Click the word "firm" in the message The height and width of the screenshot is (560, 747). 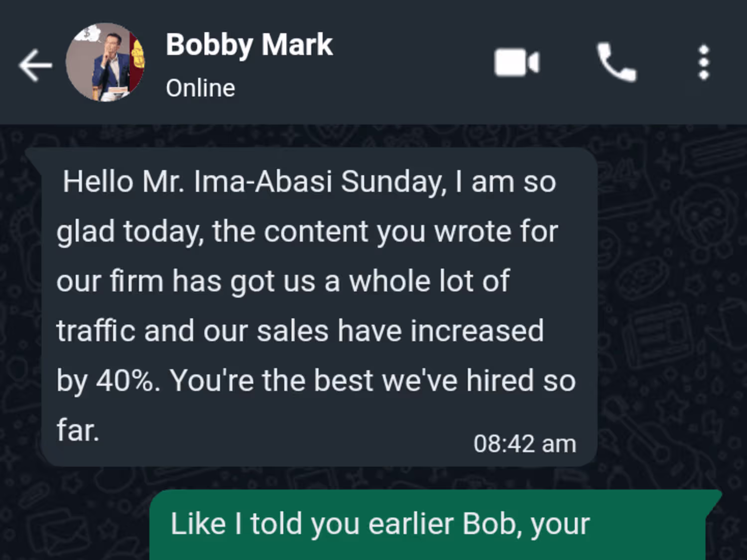136,281
